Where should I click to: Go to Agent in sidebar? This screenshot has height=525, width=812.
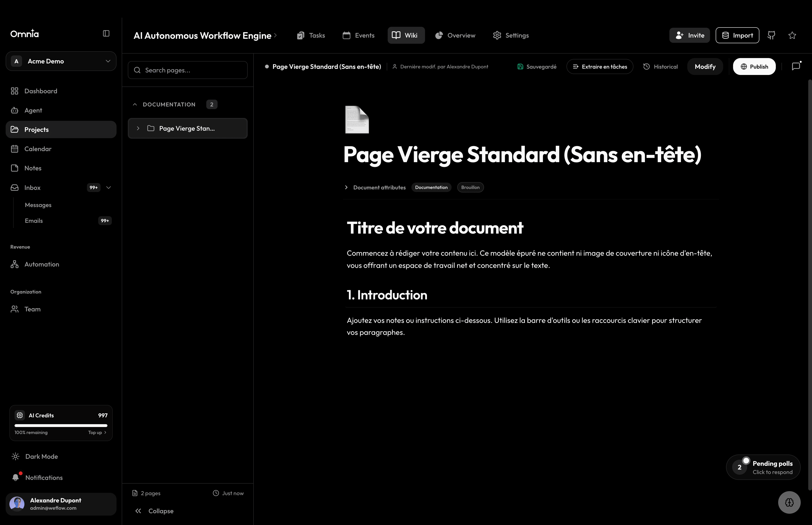point(61,110)
